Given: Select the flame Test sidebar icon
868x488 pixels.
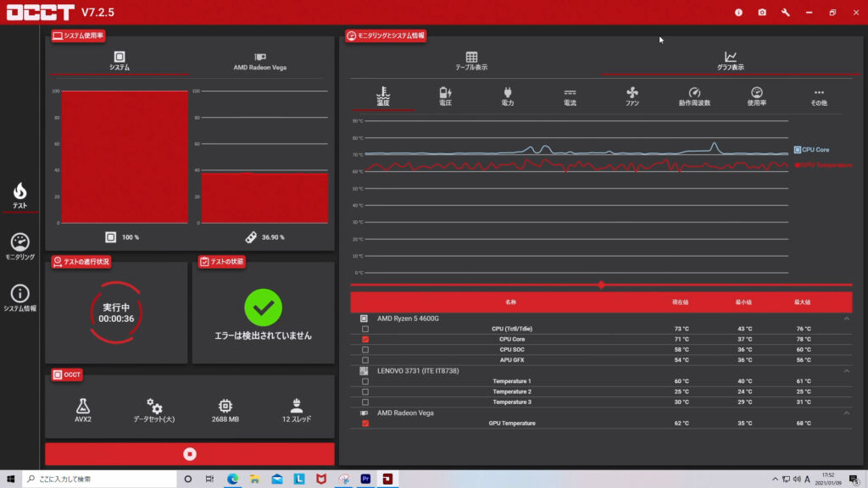Looking at the screenshot, I should pos(20,196).
